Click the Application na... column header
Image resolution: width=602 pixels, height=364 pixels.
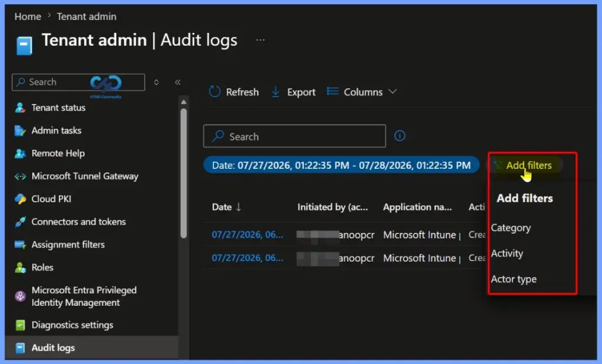click(417, 207)
